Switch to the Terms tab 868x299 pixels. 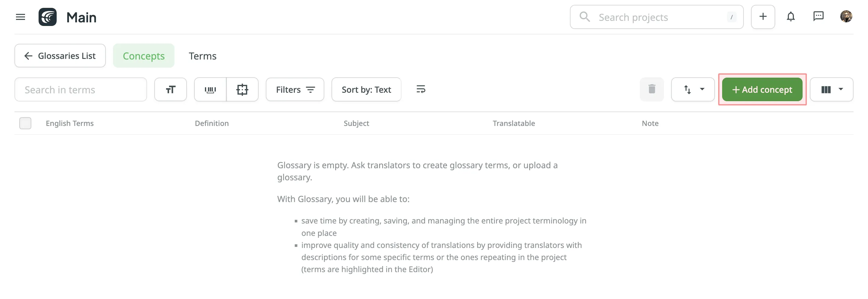tap(203, 56)
